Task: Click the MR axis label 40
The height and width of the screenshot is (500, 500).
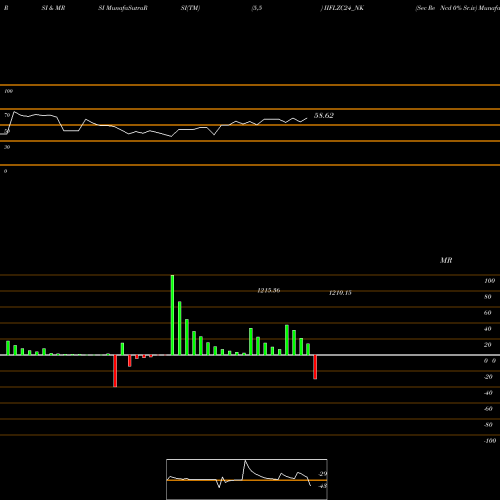Action: (x=488, y=329)
